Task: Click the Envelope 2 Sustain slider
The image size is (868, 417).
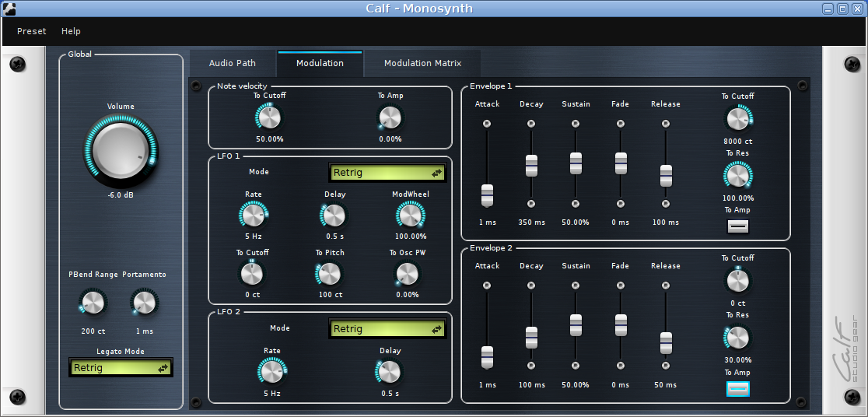Action: click(576, 326)
